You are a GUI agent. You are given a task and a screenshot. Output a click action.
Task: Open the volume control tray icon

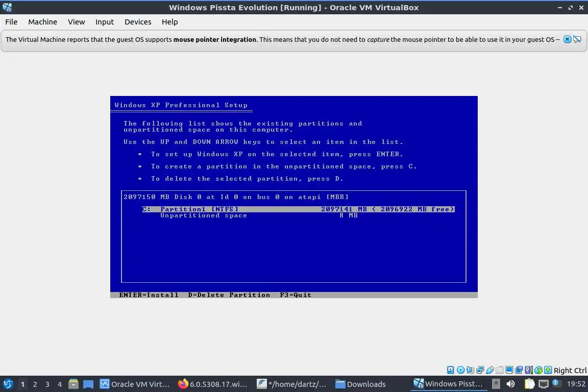pos(510,384)
